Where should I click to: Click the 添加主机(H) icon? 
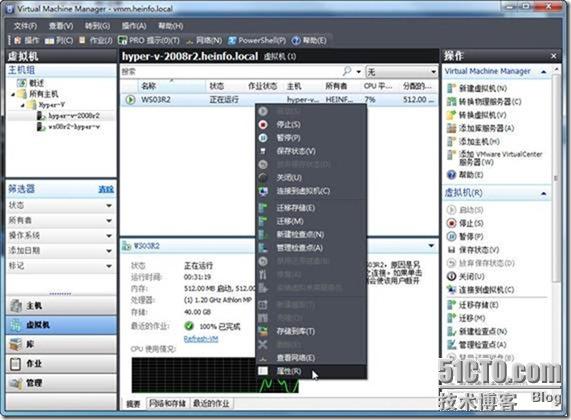(x=452, y=141)
